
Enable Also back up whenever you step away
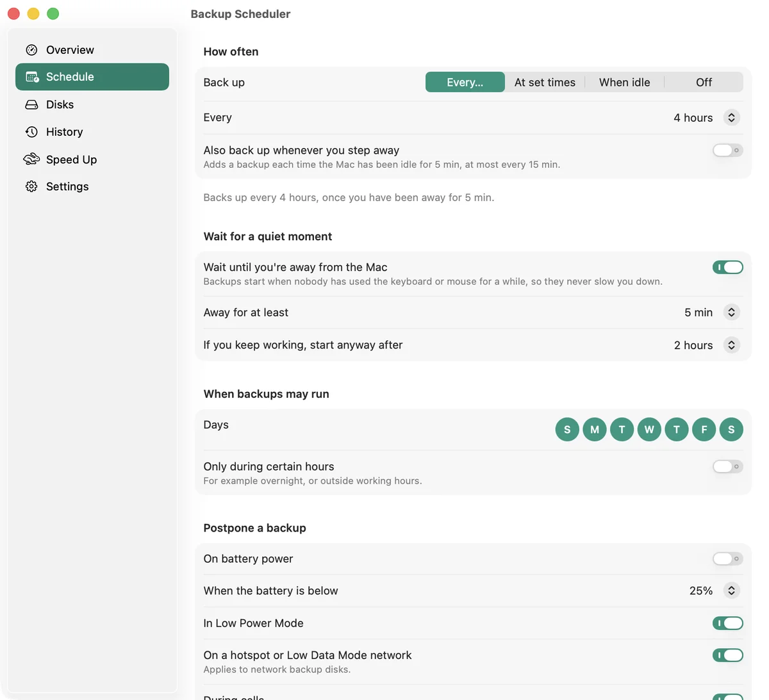tap(727, 151)
